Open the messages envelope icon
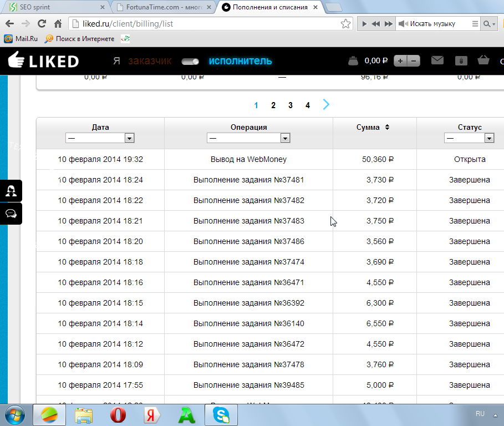Image resolution: width=504 pixels, height=426 pixels. pos(437,60)
